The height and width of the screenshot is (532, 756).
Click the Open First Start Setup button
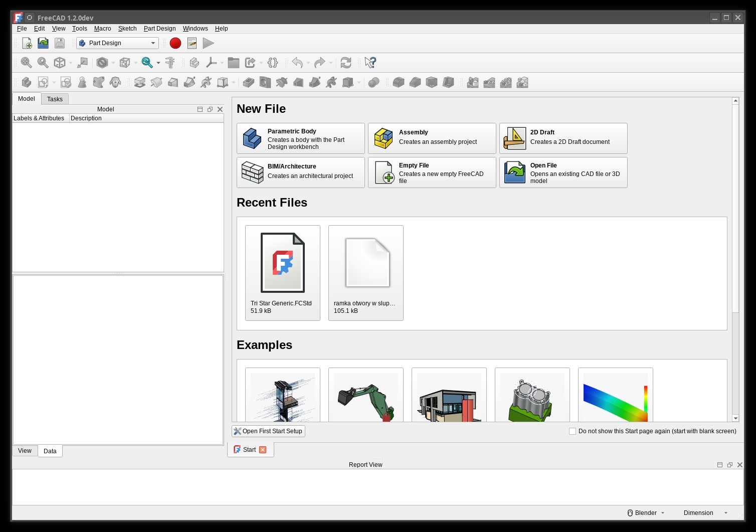(268, 431)
